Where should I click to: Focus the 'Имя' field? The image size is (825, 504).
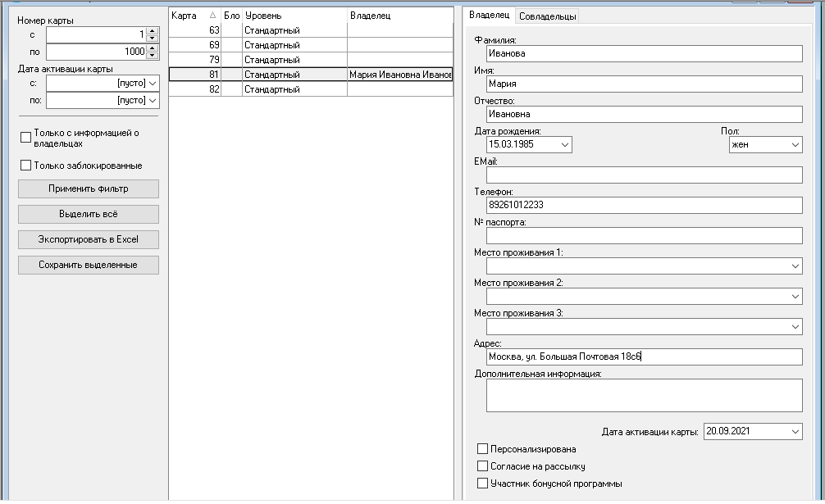[x=645, y=84]
